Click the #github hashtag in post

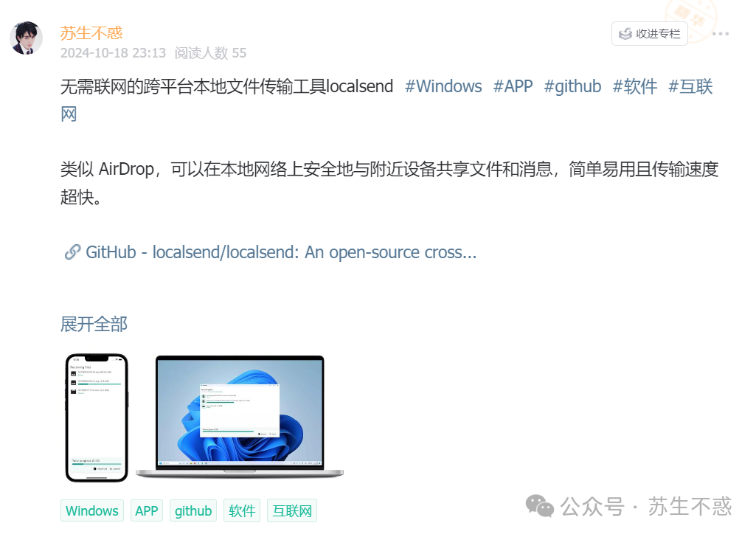pyautogui.click(x=572, y=87)
